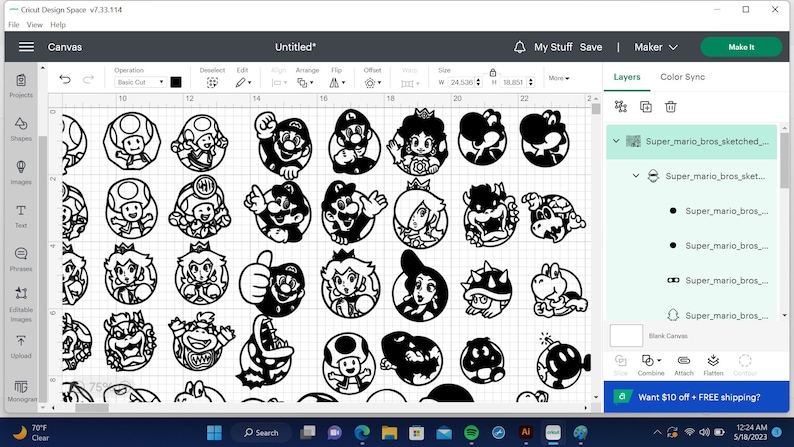Click the width value field
794x447 pixels.
click(x=461, y=82)
